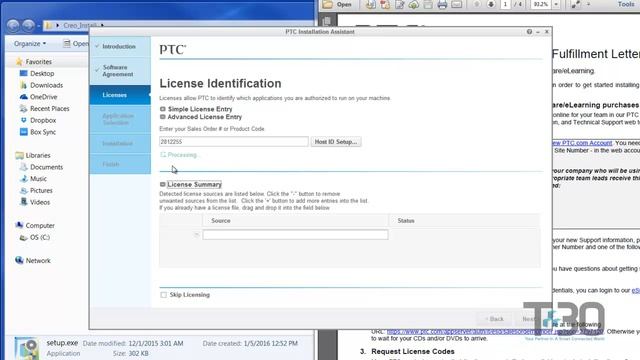This screenshot has width=640, height=360.
Task: Click the create PDF icon in reader toolbar
Action: [371, 4]
